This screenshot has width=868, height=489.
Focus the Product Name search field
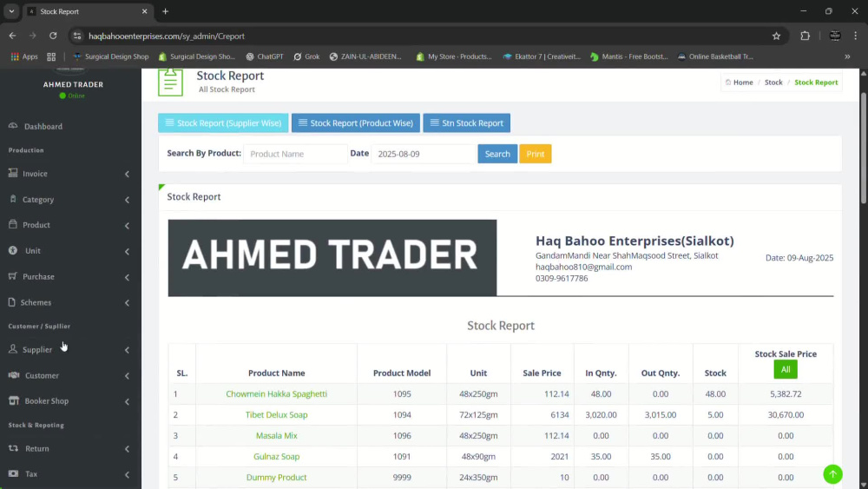point(295,154)
